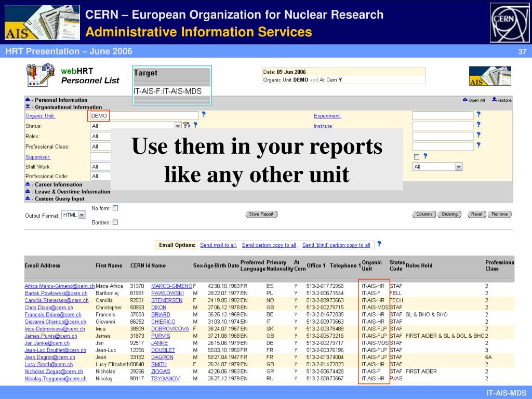This screenshot has width=532, height=399.
Task: Collapse the Organisational Information section
Action: click(x=28, y=107)
